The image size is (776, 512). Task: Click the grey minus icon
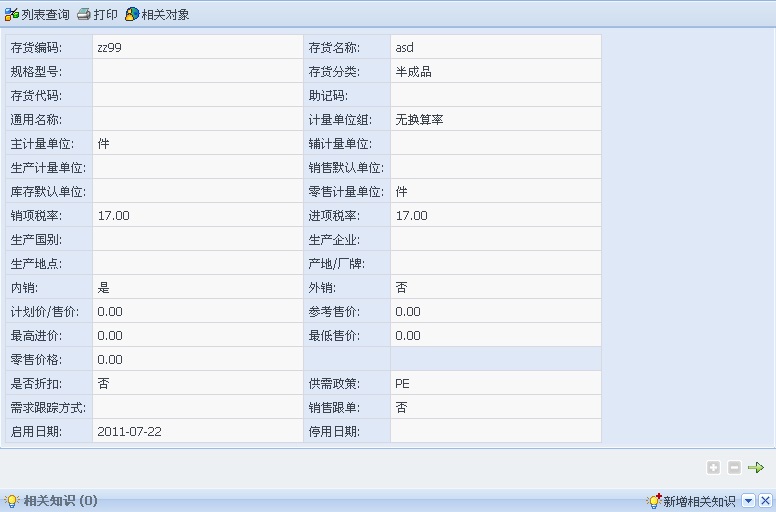pos(734,467)
